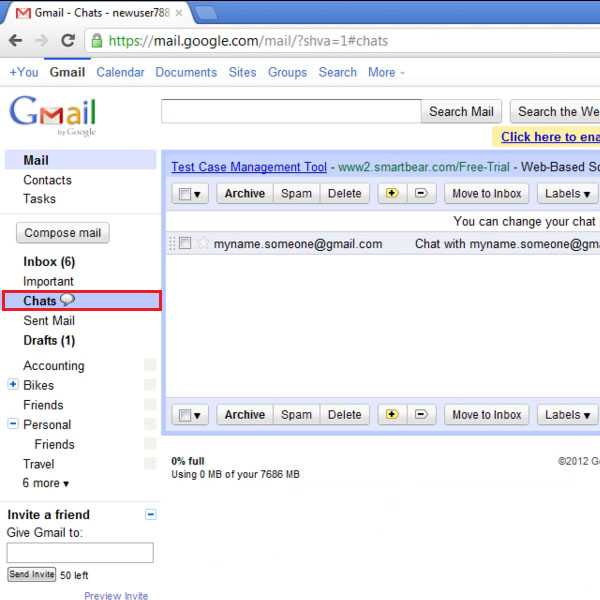600x600 pixels.
Task: Open the Test Case Management Tool ad link
Action: pos(249,167)
